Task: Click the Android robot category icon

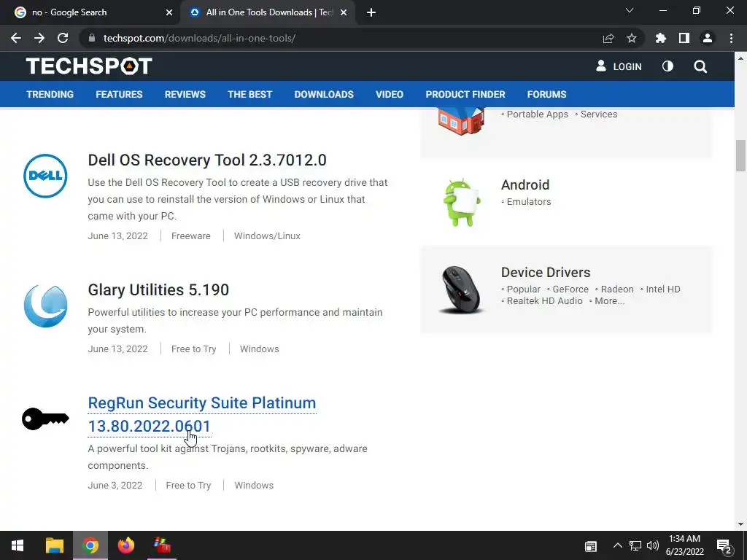Action: click(x=461, y=203)
